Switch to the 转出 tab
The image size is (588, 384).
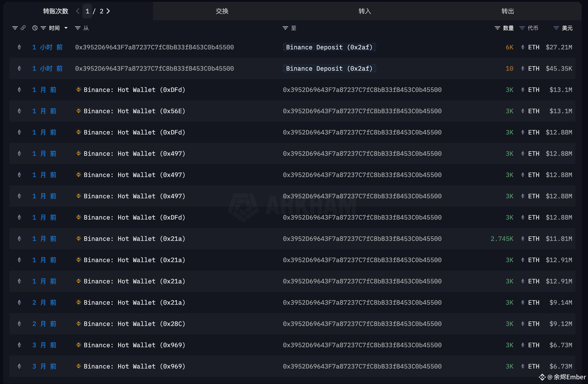point(507,11)
